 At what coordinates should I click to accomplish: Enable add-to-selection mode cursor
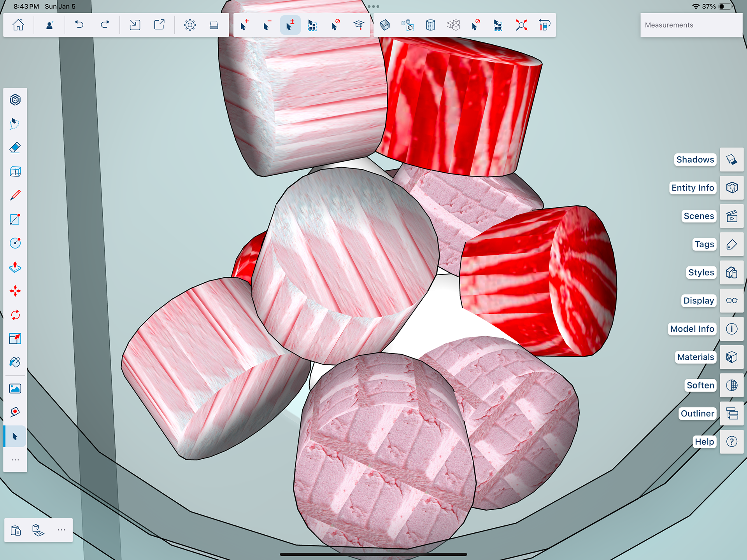(244, 25)
